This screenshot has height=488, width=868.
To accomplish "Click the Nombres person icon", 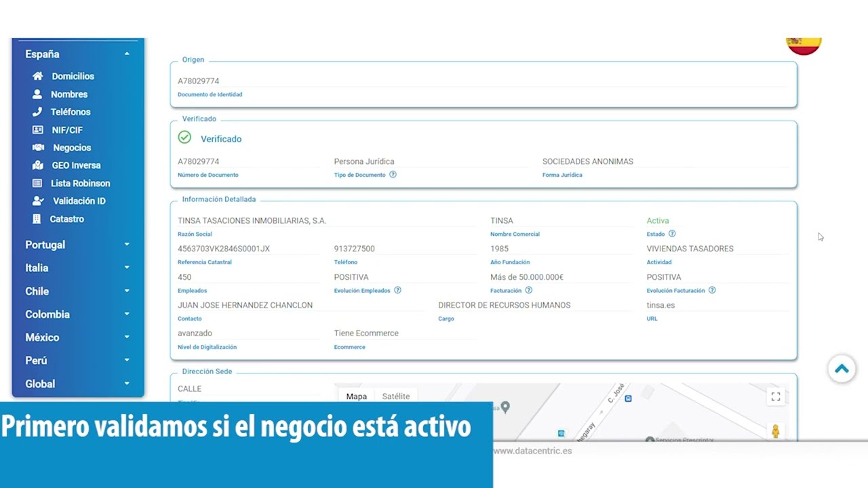I will [x=37, y=94].
